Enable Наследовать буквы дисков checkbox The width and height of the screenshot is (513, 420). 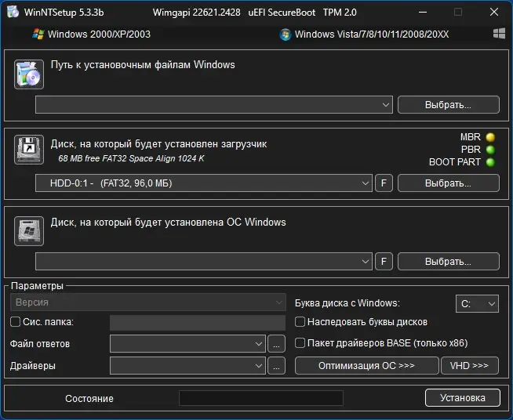300,321
